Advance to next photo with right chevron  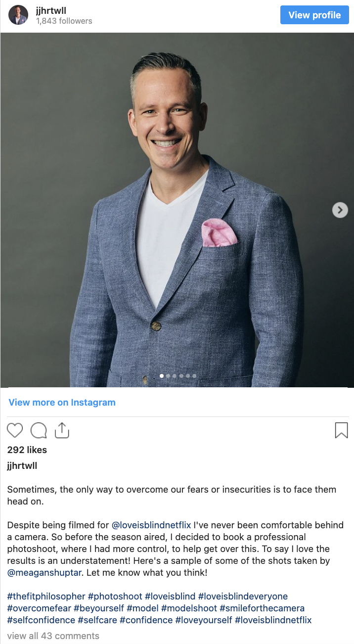tap(340, 210)
